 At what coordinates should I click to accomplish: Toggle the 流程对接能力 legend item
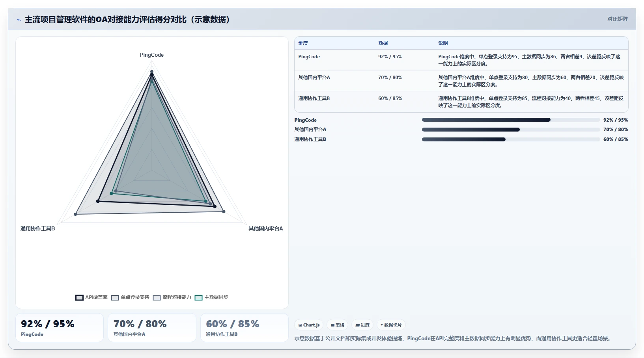[x=172, y=297]
